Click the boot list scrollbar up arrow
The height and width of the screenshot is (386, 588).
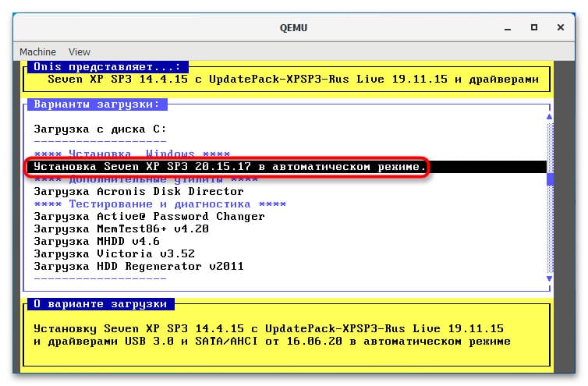551,116
